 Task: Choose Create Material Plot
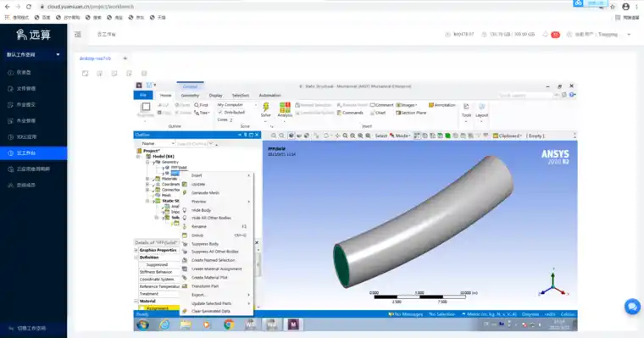[217, 277]
